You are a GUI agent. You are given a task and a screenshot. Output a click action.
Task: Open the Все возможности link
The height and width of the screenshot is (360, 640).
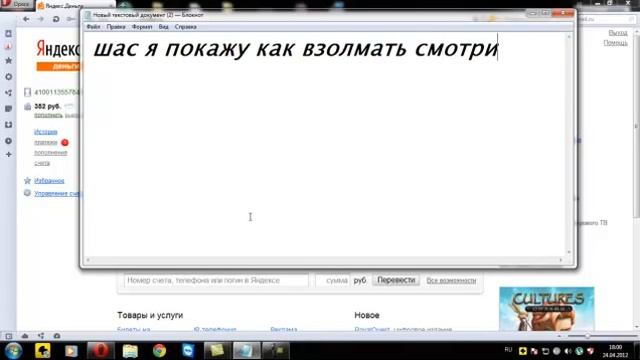coord(451,280)
